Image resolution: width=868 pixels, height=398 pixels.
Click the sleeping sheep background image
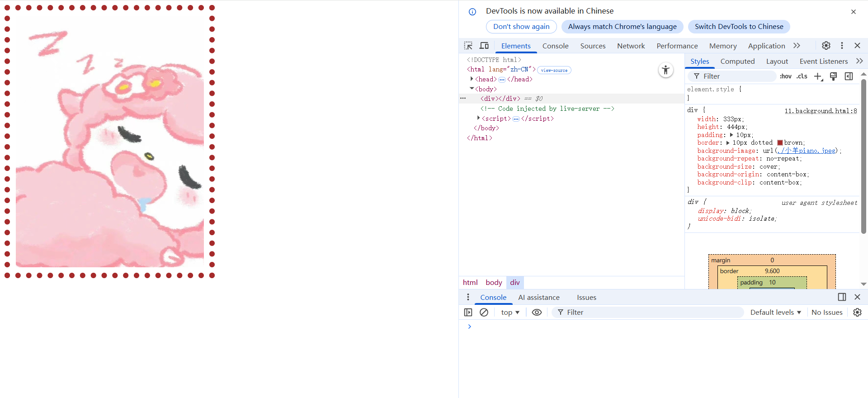110,142
